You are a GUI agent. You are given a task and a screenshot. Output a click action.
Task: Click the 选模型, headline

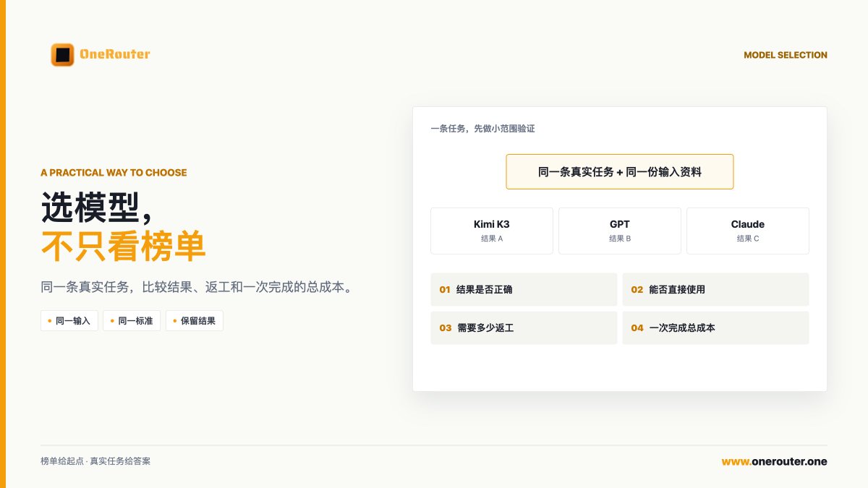coord(97,209)
